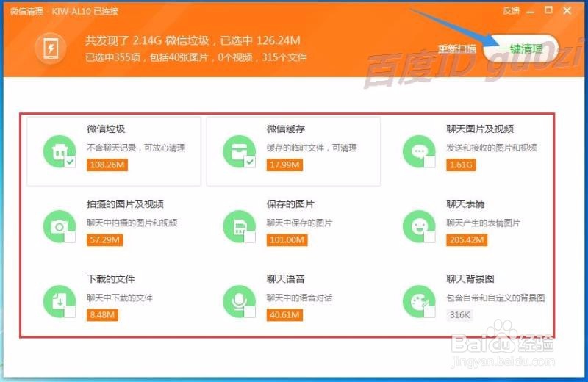Click the 8.48M size tag
The height and width of the screenshot is (382, 588).
(102, 315)
